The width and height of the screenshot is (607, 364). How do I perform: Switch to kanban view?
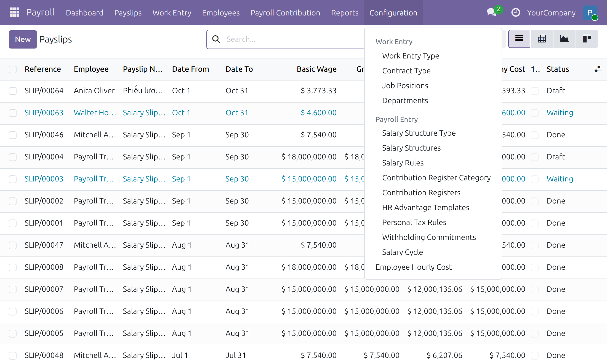point(587,39)
